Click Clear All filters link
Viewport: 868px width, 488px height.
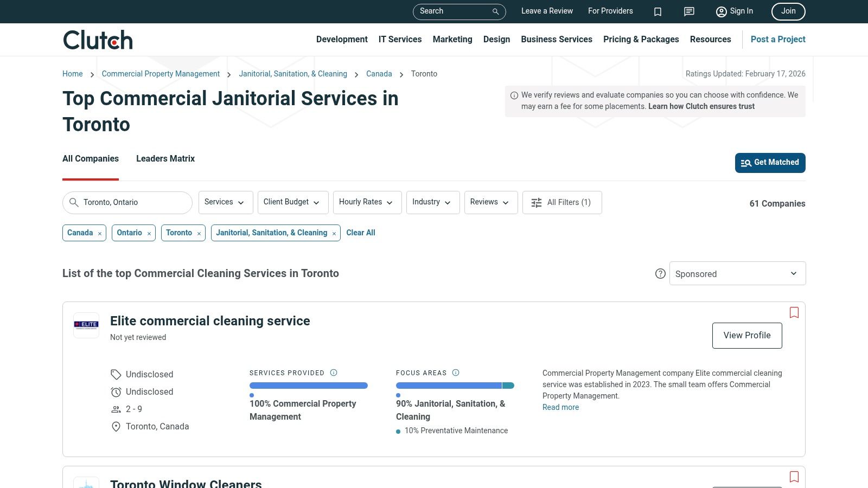tap(361, 233)
